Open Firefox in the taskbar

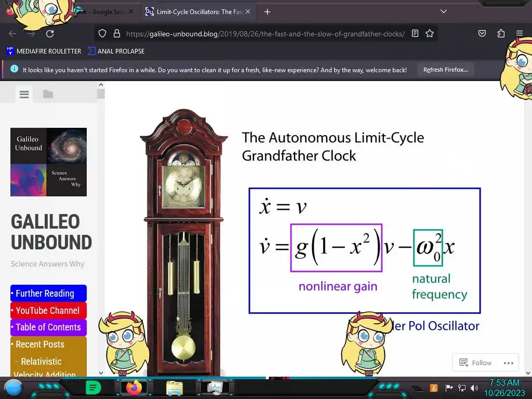coord(134,388)
